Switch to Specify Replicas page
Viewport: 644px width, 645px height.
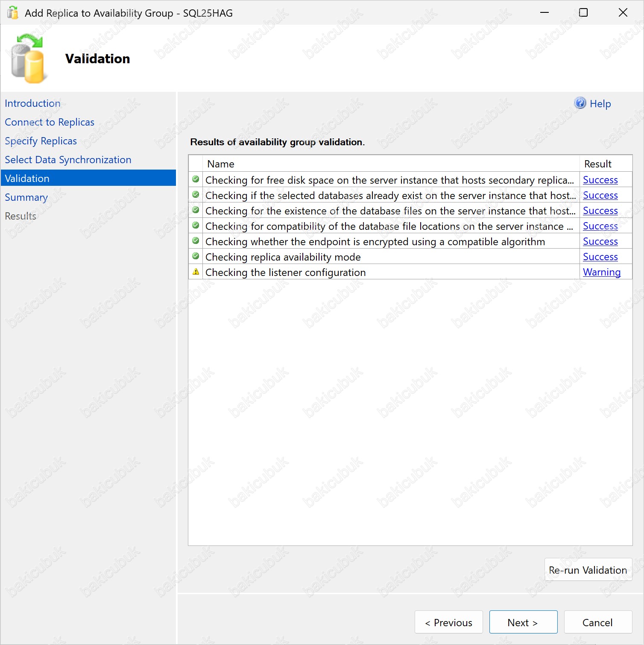point(41,141)
